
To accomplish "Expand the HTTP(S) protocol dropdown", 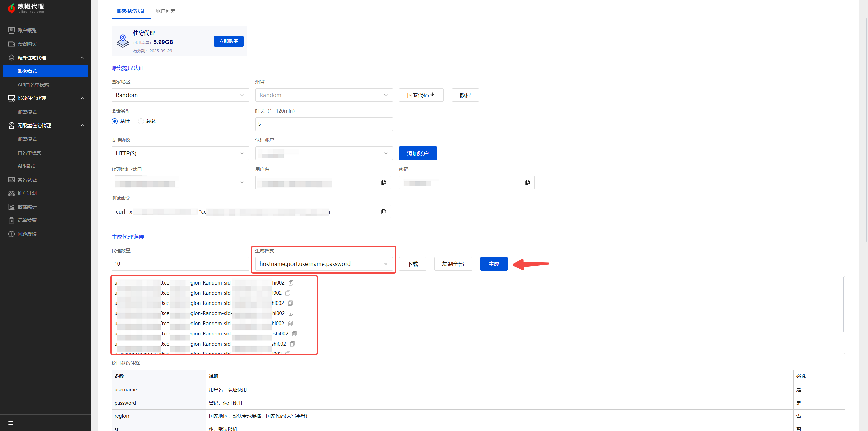I will pos(180,153).
